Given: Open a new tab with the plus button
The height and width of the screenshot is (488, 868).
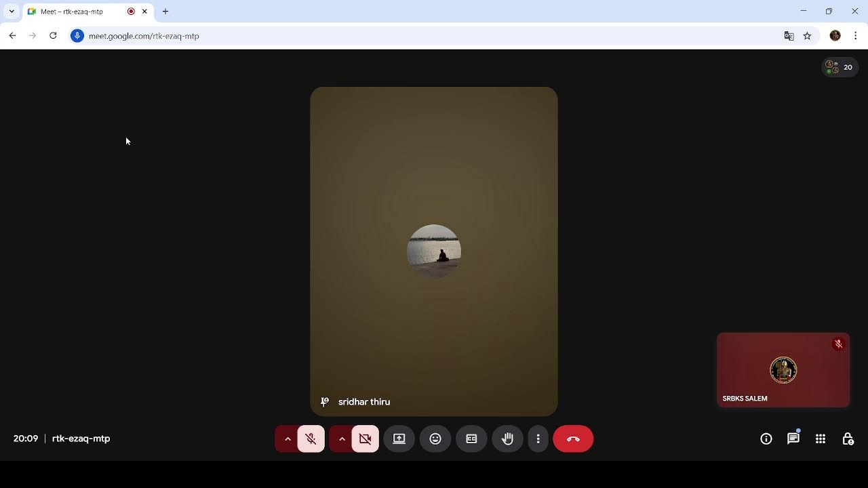Looking at the screenshot, I should [165, 12].
